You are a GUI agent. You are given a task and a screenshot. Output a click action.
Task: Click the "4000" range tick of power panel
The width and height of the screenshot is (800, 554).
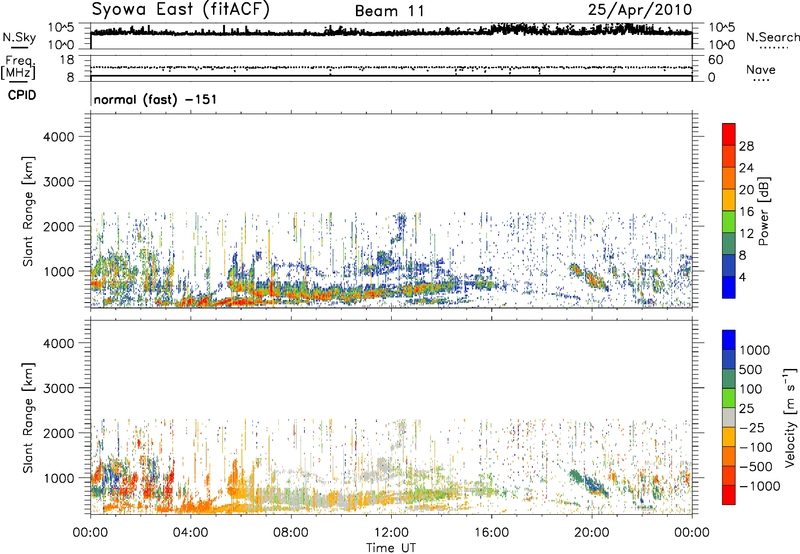(x=59, y=137)
